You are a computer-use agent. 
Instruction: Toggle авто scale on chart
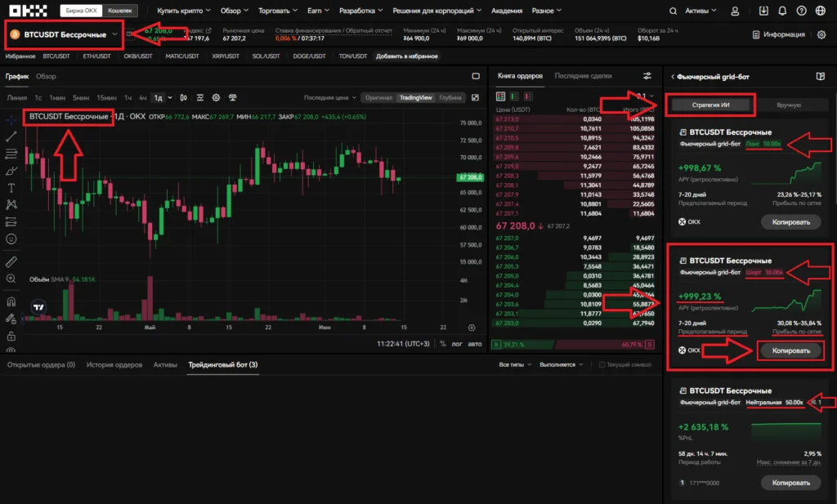tap(475, 344)
